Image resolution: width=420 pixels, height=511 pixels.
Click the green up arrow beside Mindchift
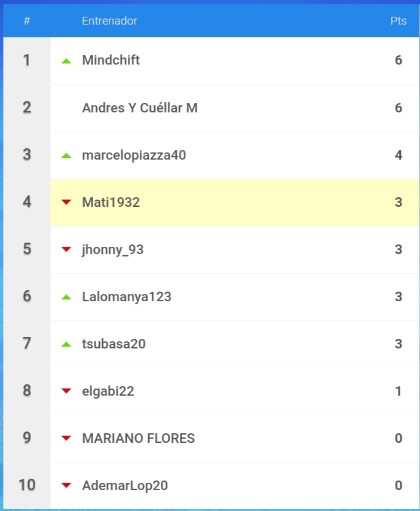point(66,61)
